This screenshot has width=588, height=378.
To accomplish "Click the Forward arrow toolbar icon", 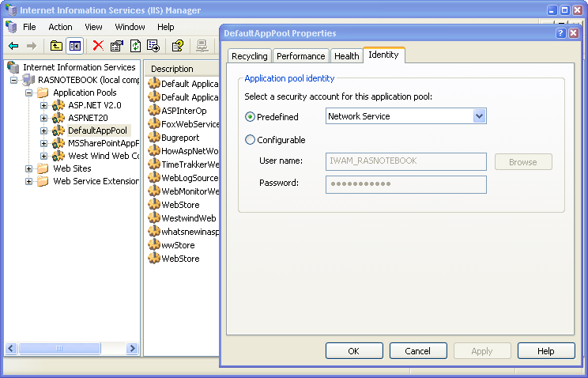I will coord(32,46).
